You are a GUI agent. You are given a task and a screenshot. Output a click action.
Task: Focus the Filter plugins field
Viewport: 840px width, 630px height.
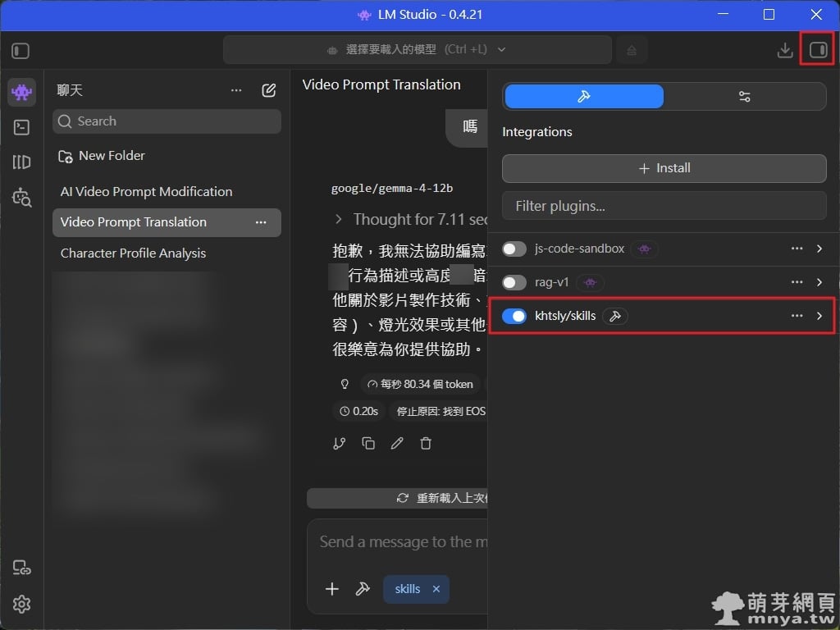[x=664, y=206]
